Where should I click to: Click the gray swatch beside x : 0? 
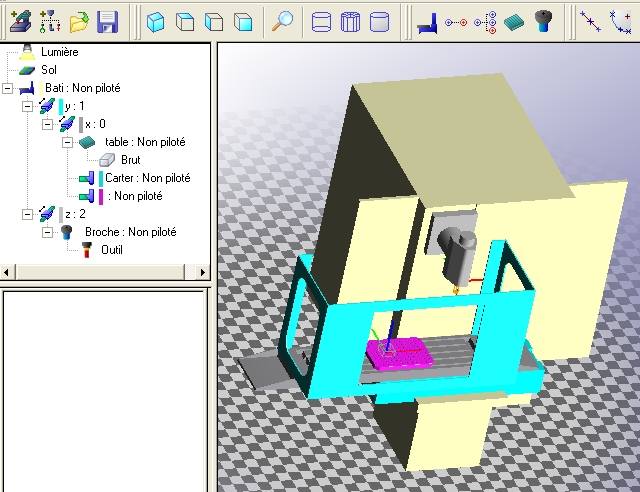coord(81,125)
